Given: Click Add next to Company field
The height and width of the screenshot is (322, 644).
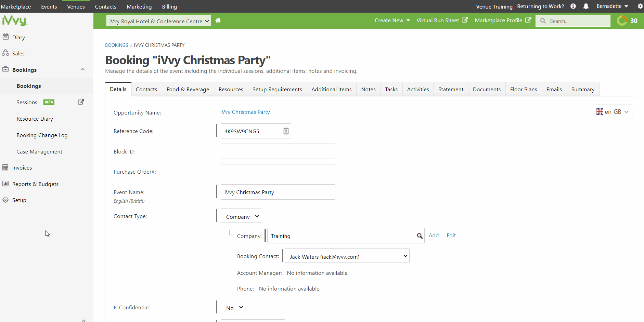Looking at the screenshot, I should (434, 235).
